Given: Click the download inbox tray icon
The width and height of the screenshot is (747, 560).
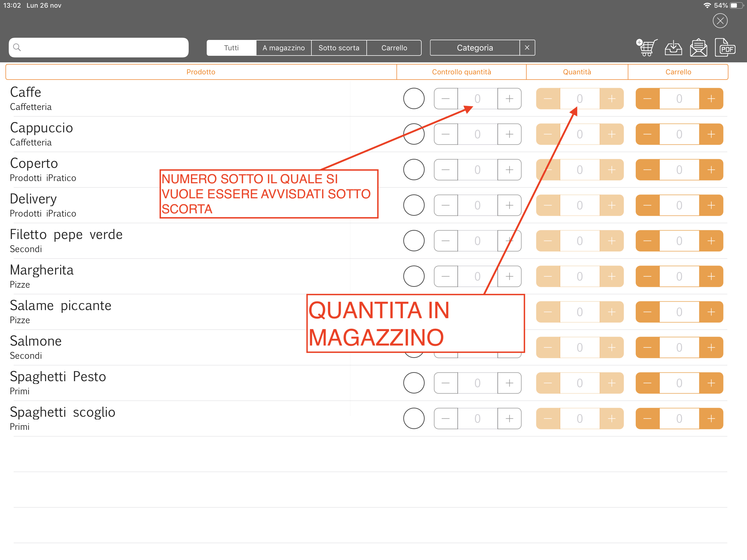Looking at the screenshot, I should click(x=673, y=48).
